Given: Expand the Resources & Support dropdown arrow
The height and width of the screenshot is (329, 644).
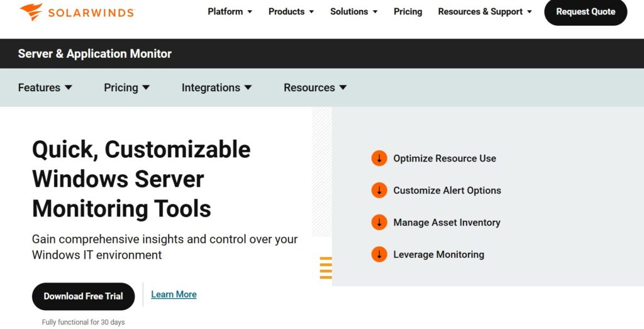Looking at the screenshot, I should 530,12.
